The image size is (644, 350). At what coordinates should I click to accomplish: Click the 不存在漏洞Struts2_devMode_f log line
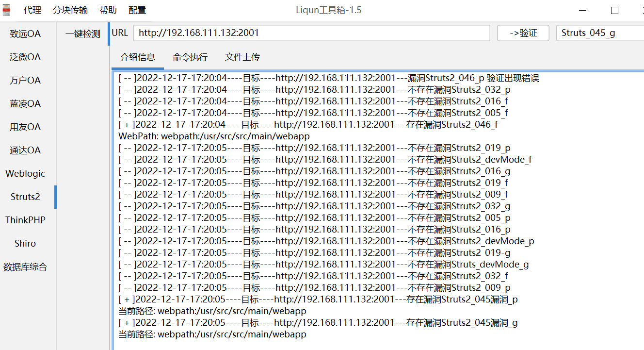325,160
